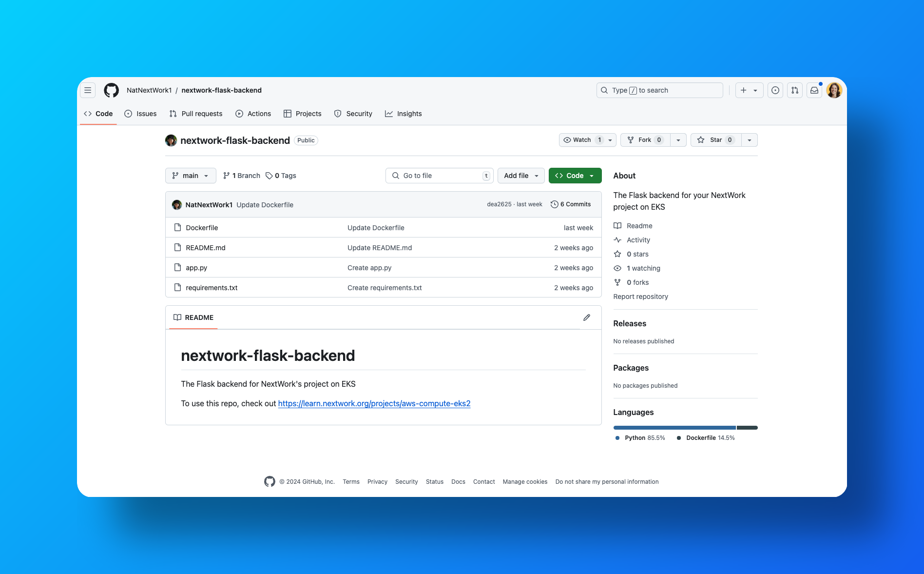
Task: Open user profile avatar menu
Action: [x=834, y=90]
